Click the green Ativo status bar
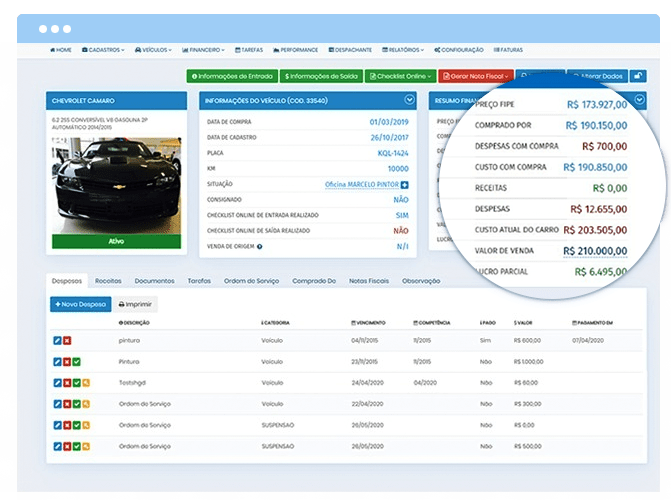Screen dimensions: 671x500 pyautogui.click(x=116, y=241)
